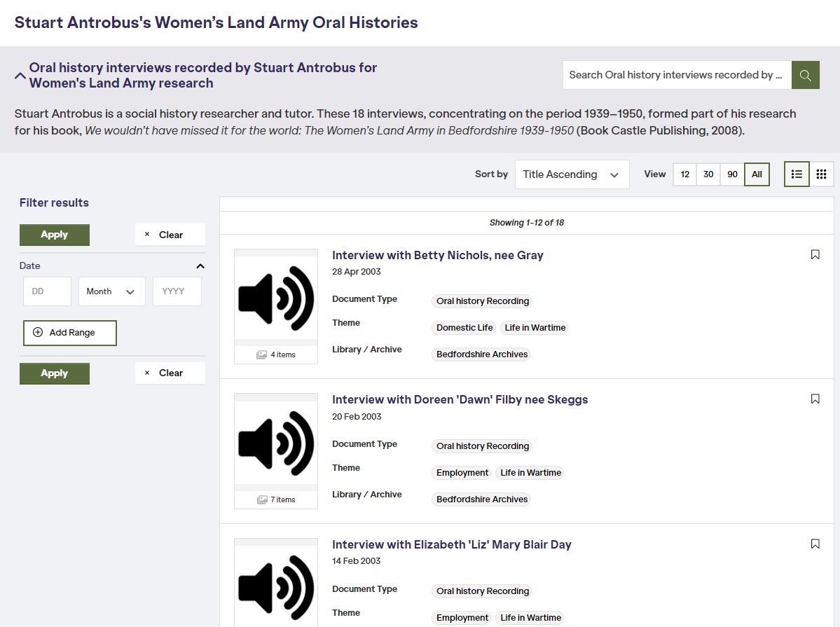
Task: Bookmark the Elizabeth 'Liz' Blair Day interview
Action: tap(815, 544)
